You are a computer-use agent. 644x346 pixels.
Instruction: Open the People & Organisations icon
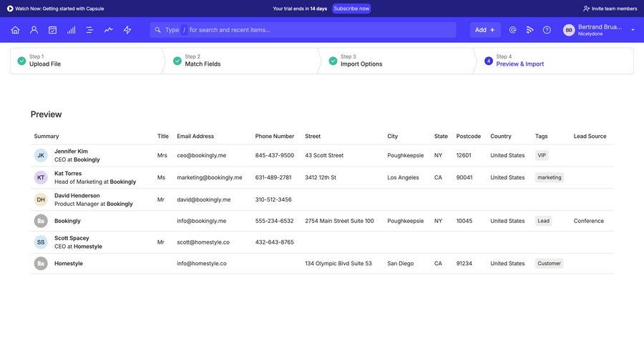[x=34, y=30]
